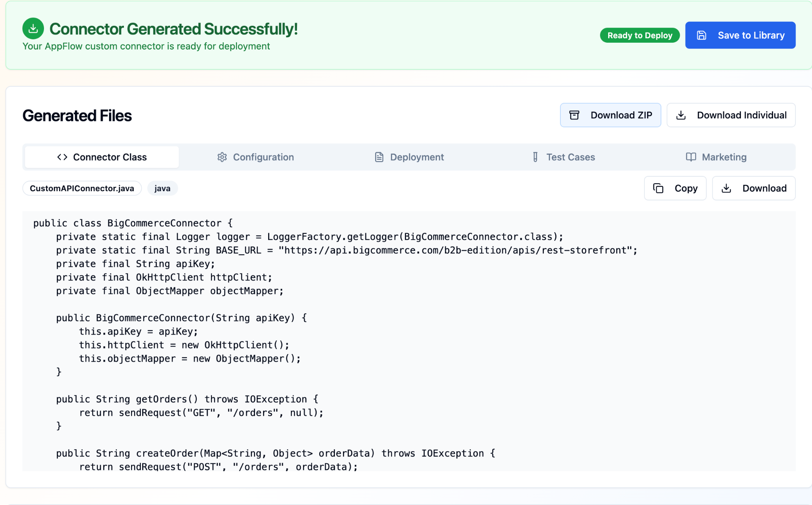The height and width of the screenshot is (505, 812).
Task: Select the CustomAPIConnector.java filename badge
Action: coord(82,188)
